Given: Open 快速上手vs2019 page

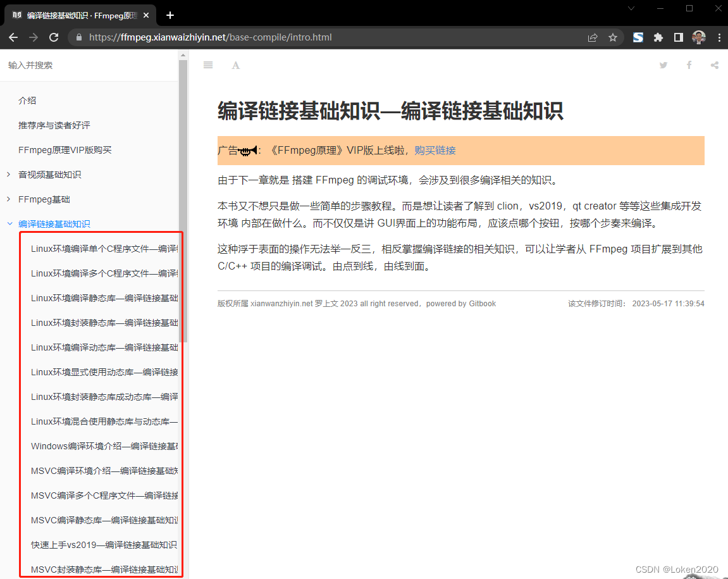Looking at the screenshot, I should pos(104,545).
